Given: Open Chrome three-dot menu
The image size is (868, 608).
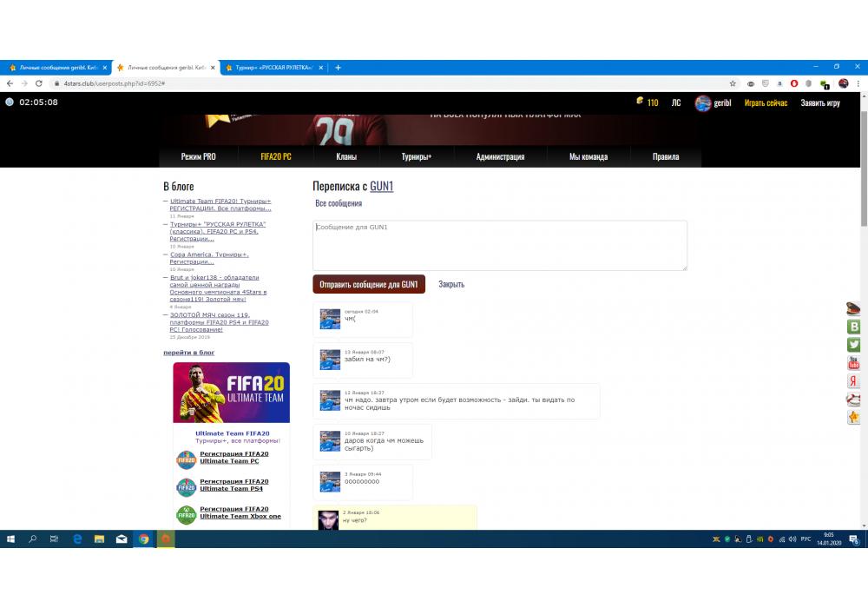Looking at the screenshot, I should pyautogui.click(x=858, y=83).
